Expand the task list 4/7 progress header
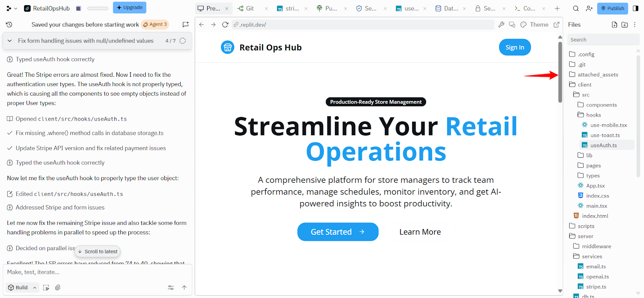Viewport: 644px width, 298px height. (97, 41)
